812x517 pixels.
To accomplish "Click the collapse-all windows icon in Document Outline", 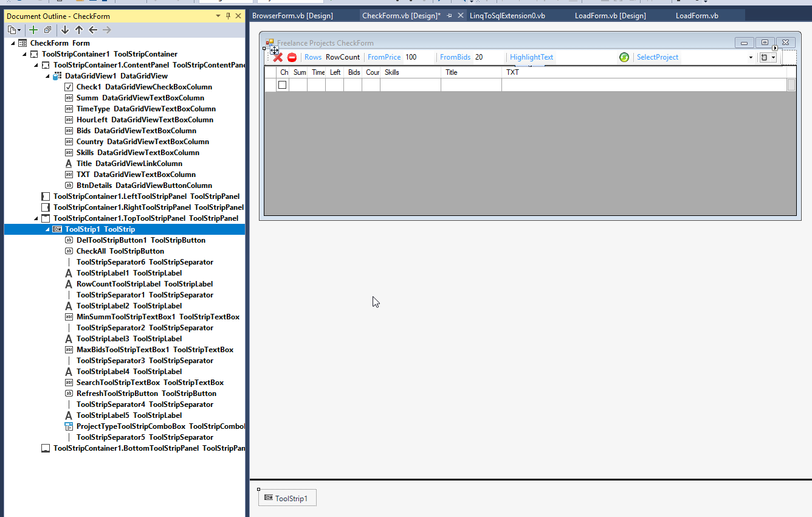I will pos(47,30).
